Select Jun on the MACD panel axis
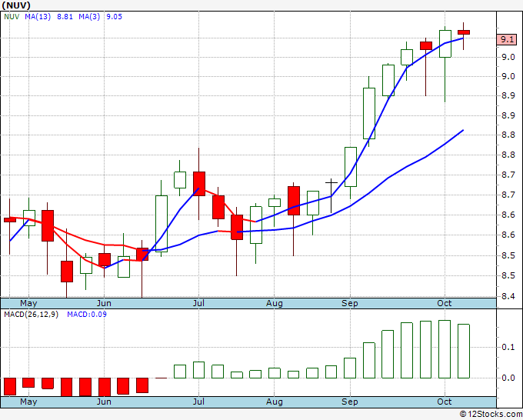 [104, 402]
